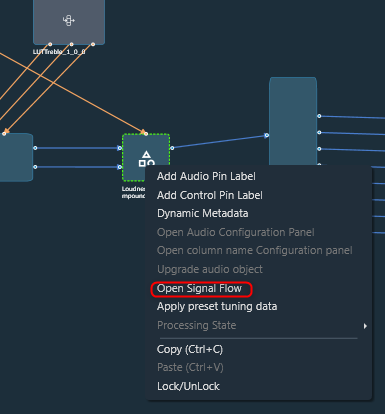Toggle Lock/UnLock for the object
Screen dimensions: 385x414
point(188,386)
